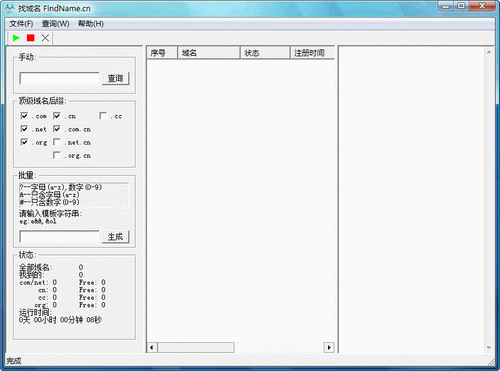Stop the search with the red square icon
500x371 pixels.
click(31, 38)
